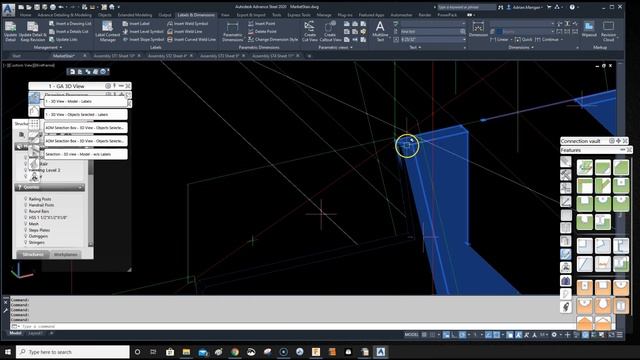Click the Wipeout markup tool
640x360 pixels.
[x=589, y=29]
